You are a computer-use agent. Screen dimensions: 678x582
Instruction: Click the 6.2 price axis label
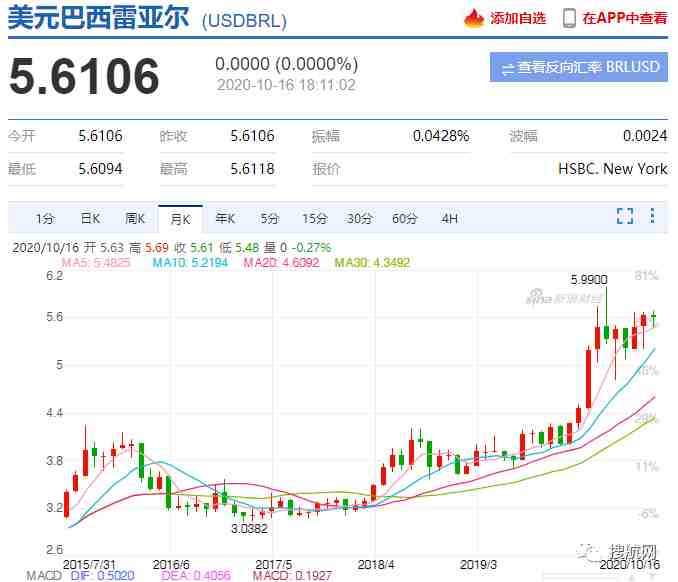[54, 276]
